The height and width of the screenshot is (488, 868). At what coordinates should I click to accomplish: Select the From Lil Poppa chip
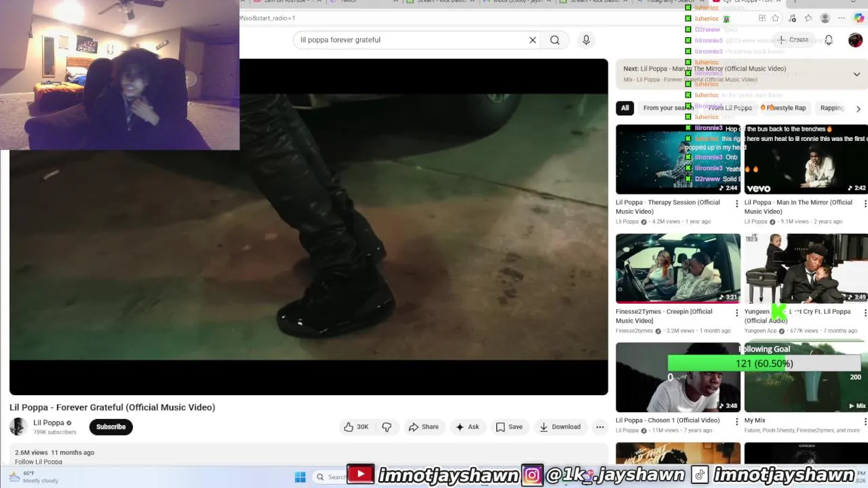point(730,108)
